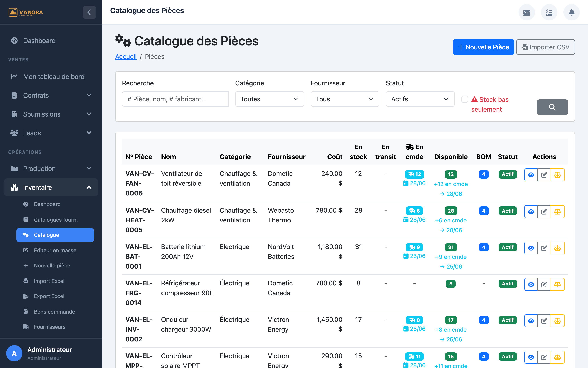The image size is (588, 368).
Task: Open the task list icon in header
Action: pyautogui.click(x=549, y=12)
